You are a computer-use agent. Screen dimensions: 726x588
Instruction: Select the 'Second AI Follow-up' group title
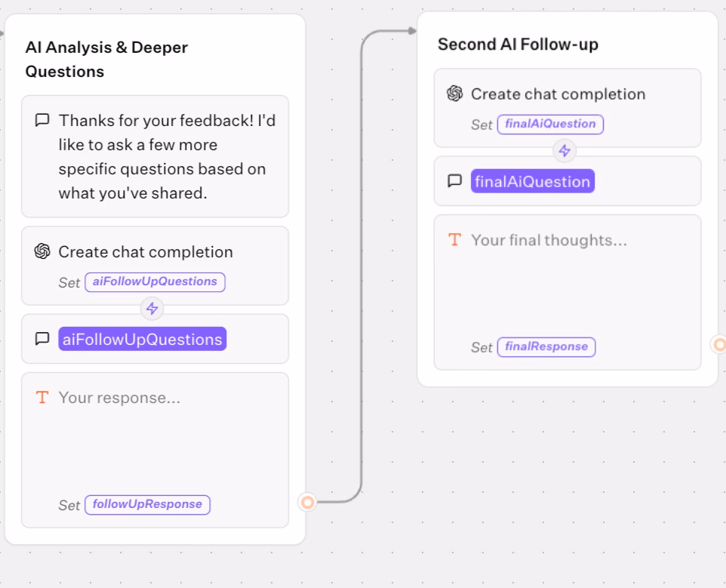pyautogui.click(x=518, y=45)
